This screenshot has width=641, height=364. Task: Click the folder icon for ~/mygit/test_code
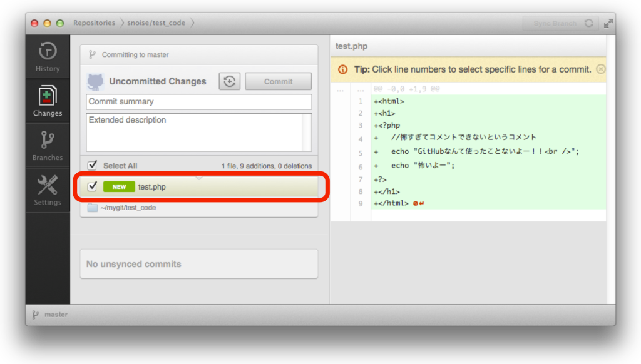pyautogui.click(x=93, y=208)
